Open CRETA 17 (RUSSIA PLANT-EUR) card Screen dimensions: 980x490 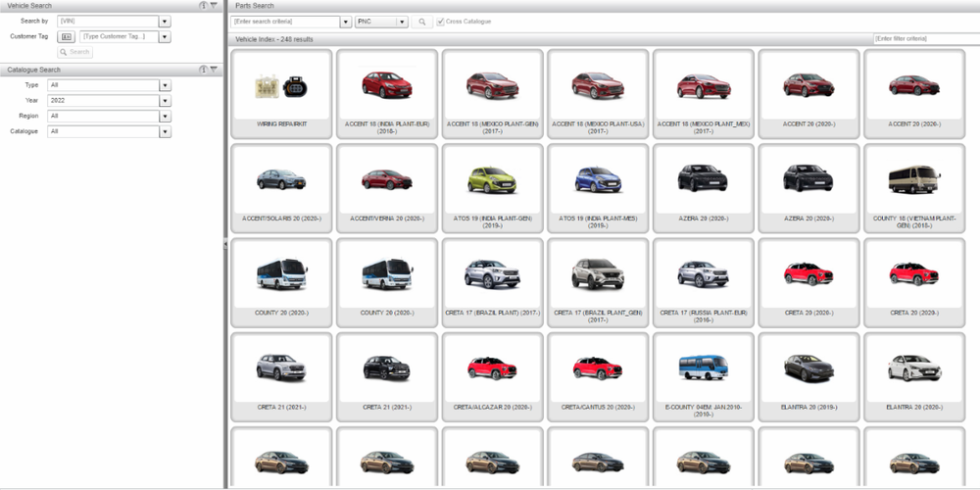point(703,282)
